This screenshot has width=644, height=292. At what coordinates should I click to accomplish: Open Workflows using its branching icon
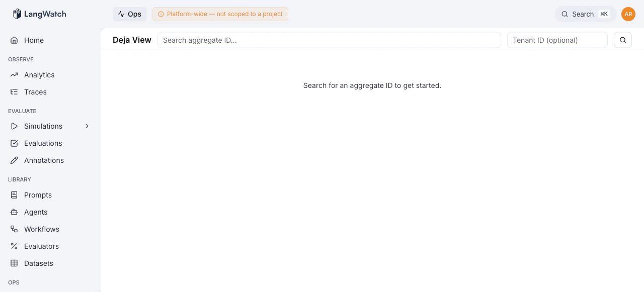click(x=14, y=229)
